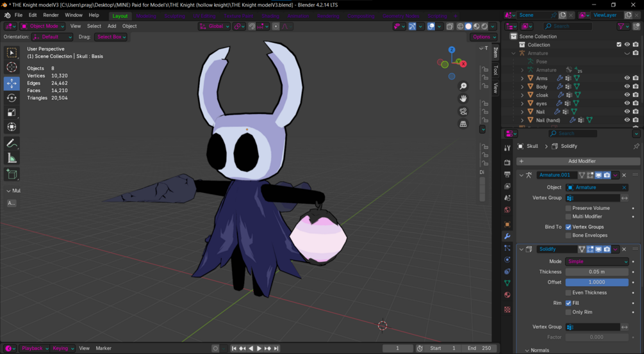Open the Window menu
This screenshot has height=354, width=644.
[74, 15]
